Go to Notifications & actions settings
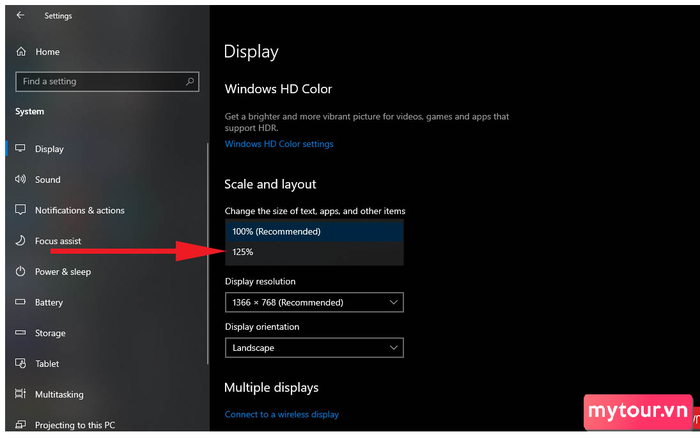The image size is (700, 439). coord(79,210)
